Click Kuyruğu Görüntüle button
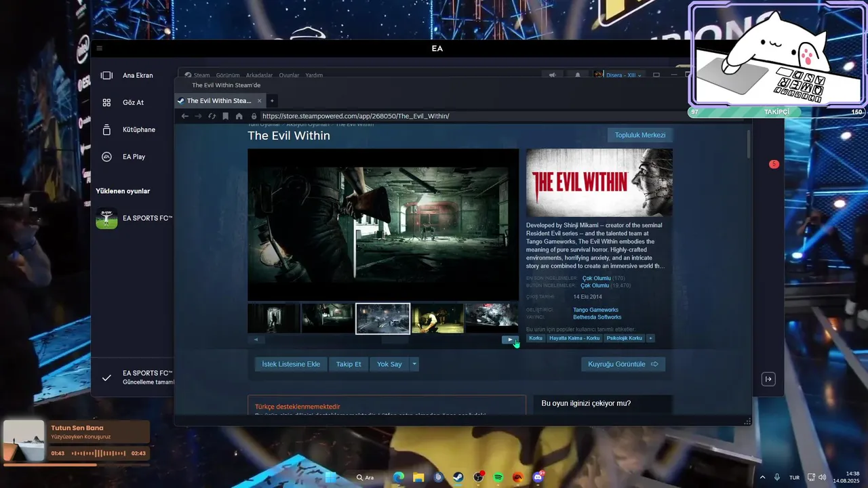The width and height of the screenshot is (868, 488). click(623, 364)
